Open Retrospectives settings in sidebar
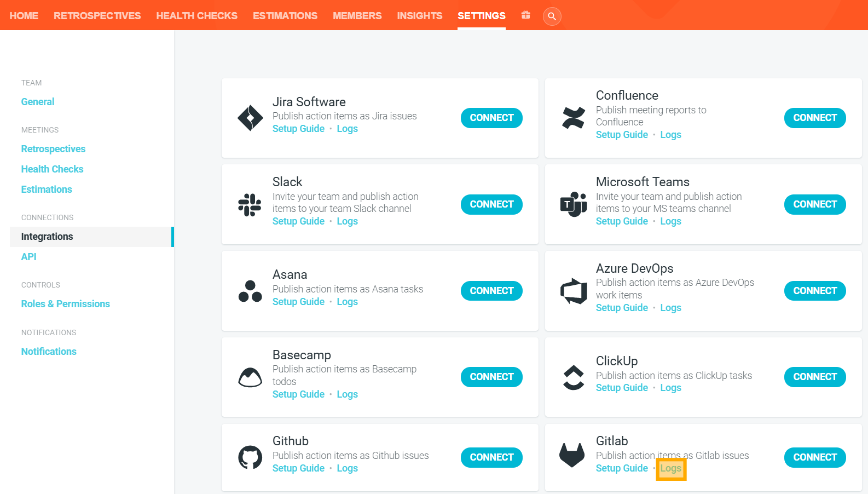The width and height of the screenshot is (868, 494). point(53,149)
